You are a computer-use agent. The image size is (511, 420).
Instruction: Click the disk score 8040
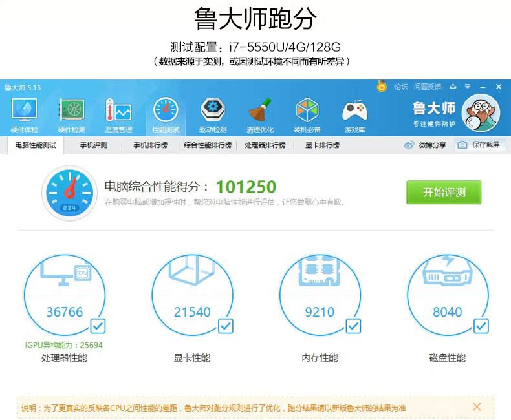pyautogui.click(x=448, y=312)
